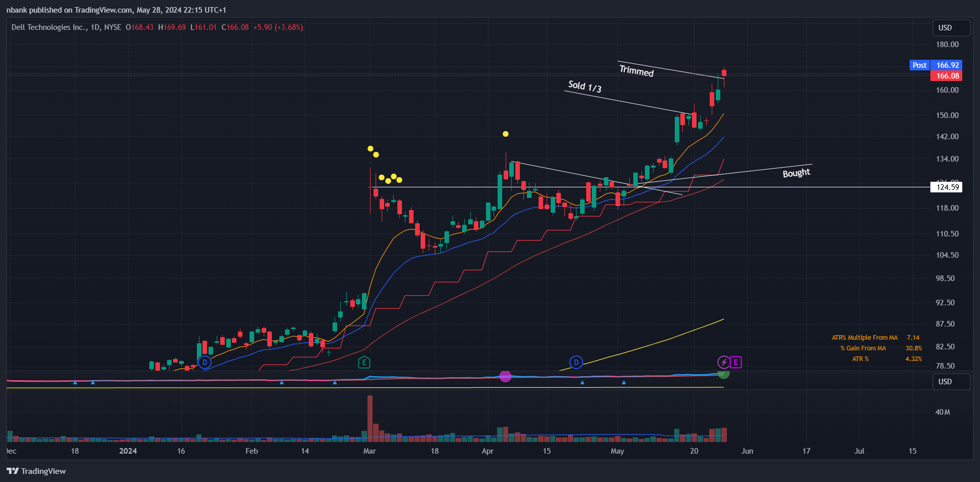Screen dimensions: 980x482
Task: Click the open value O168.43 in the legend
Action: [x=140, y=27]
